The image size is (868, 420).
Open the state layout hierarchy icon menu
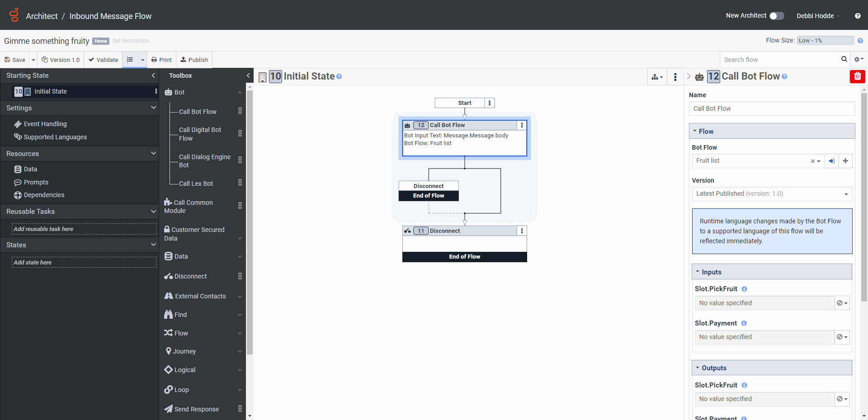click(x=657, y=77)
